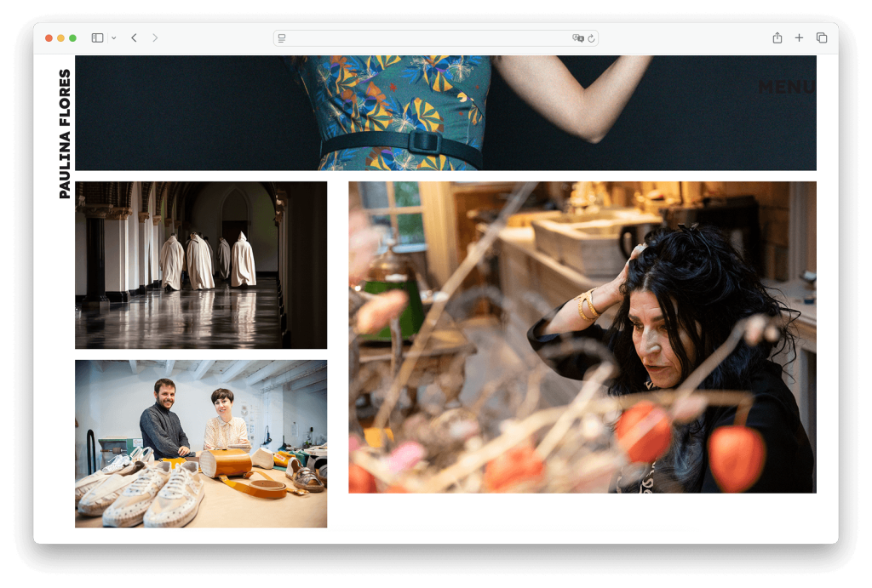
Task: Open the hooded monks corridor photo
Action: tap(201, 265)
